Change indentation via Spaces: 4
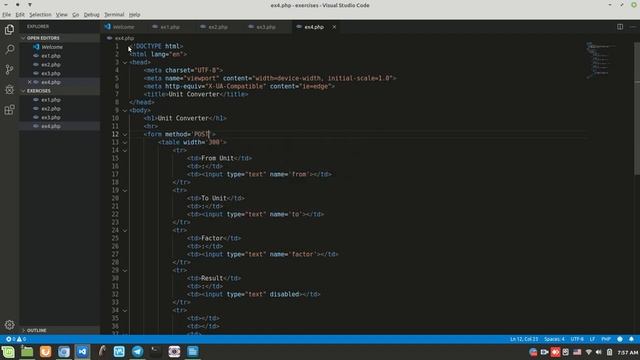Screen dimensions: 640x360 coord(554,339)
